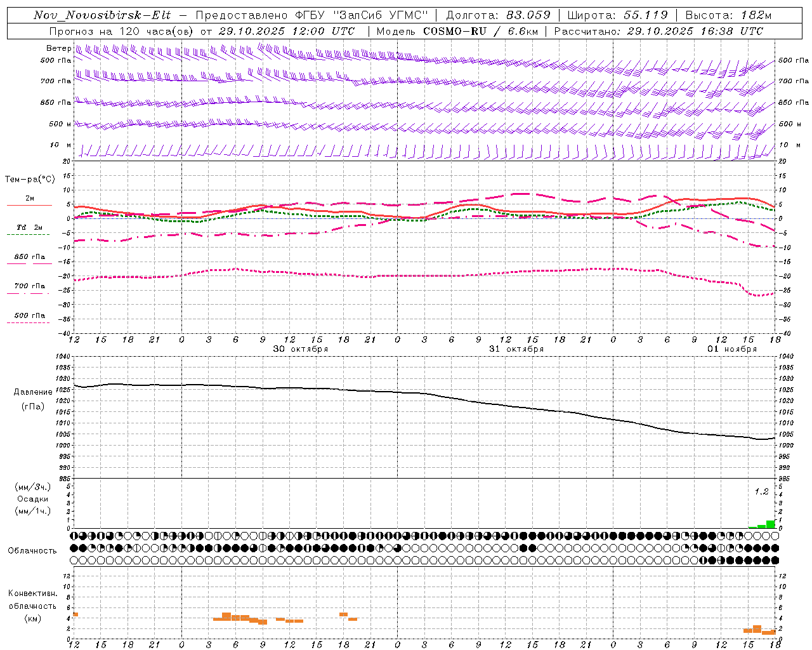Click 20 on the right temperature axis
Screen dimensions: 812x650
[x=783, y=162]
